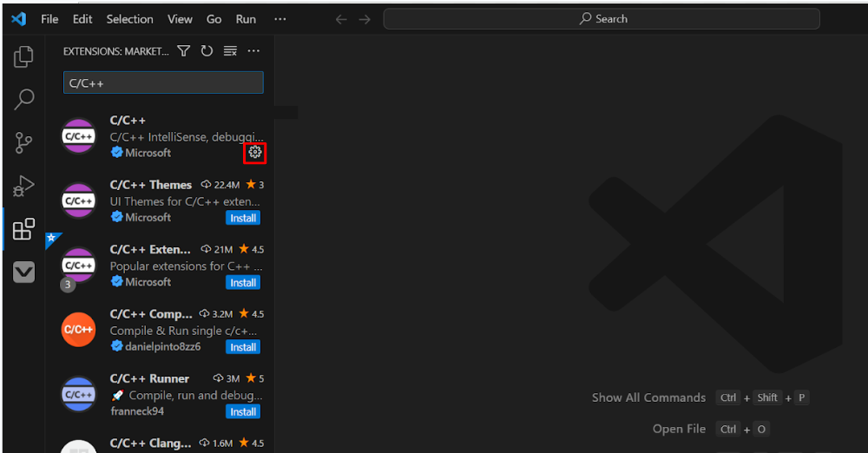Expand the hidden menu bar items ellipsis
The width and height of the screenshot is (868, 453).
279,19
